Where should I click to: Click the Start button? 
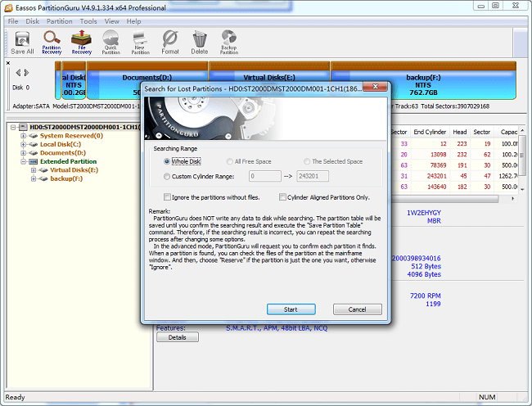coord(291,309)
